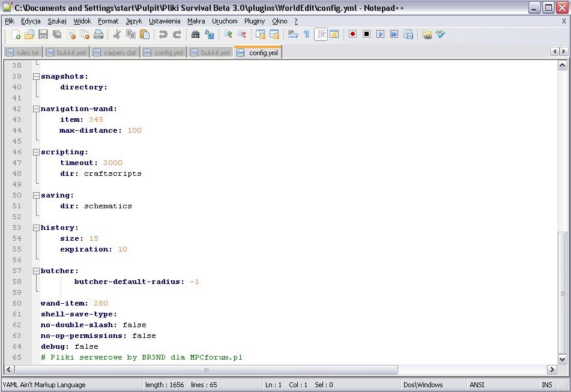Image resolution: width=571 pixels, height=392 pixels.
Task: Click the ABC spell-check icon
Action: pos(440,35)
